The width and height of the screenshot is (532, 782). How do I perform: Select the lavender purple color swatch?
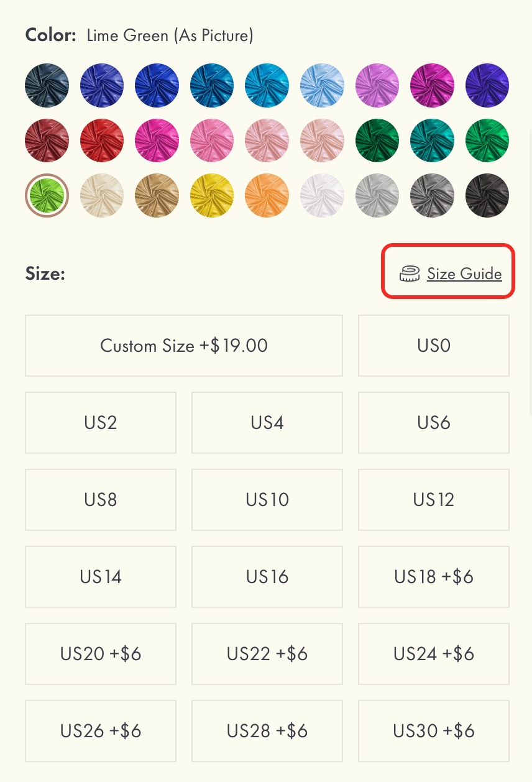pyautogui.click(x=377, y=86)
